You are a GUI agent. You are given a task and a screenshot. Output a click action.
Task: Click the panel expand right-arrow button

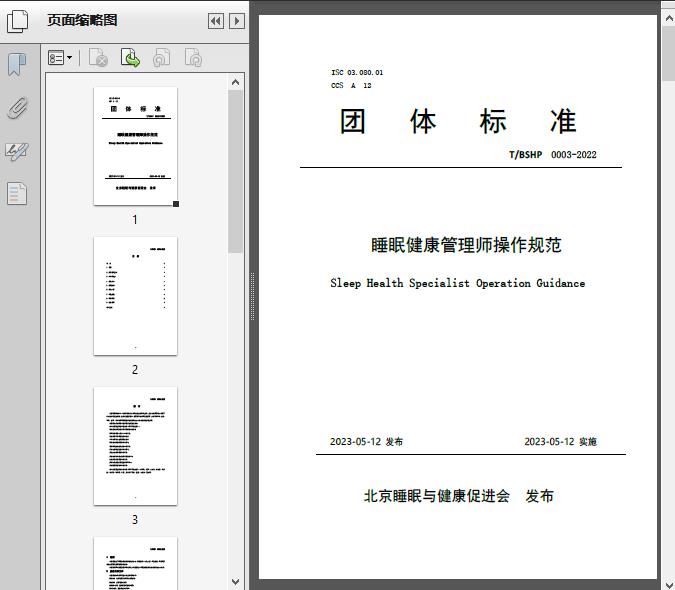[x=237, y=21]
